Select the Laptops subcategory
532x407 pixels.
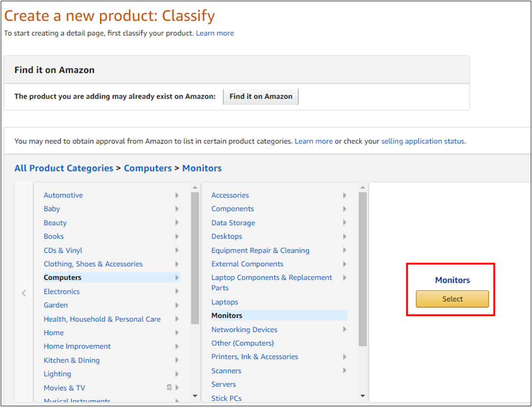(x=225, y=302)
